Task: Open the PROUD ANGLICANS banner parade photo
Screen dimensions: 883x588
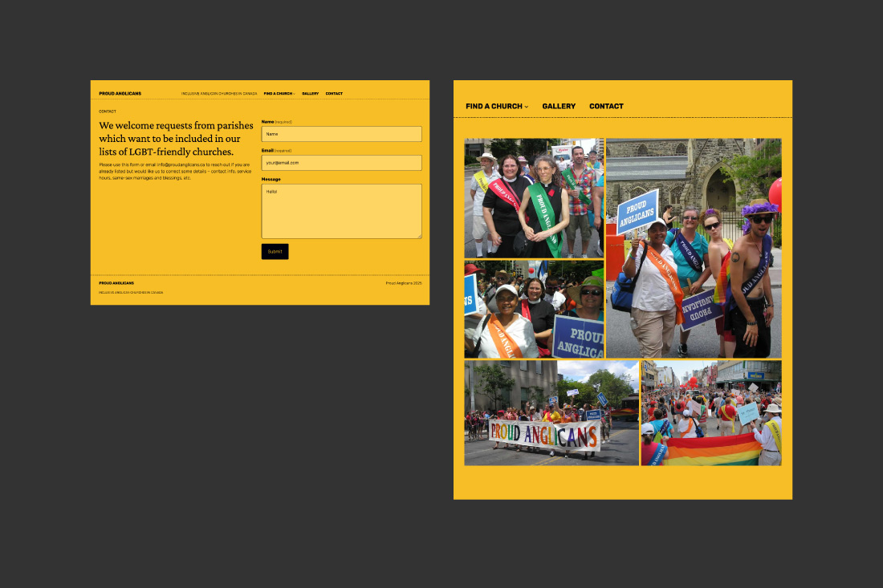Action: (x=551, y=413)
